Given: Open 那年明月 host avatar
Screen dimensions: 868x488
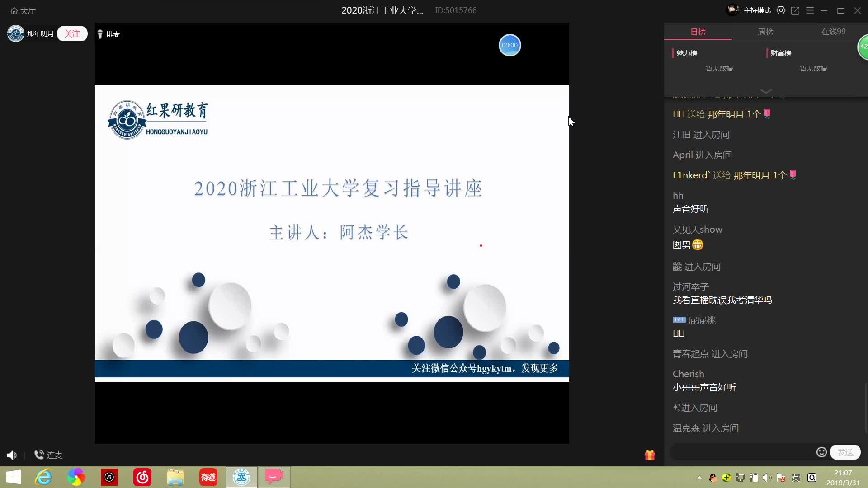Looking at the screenshot, I should (x=16, y=33).
